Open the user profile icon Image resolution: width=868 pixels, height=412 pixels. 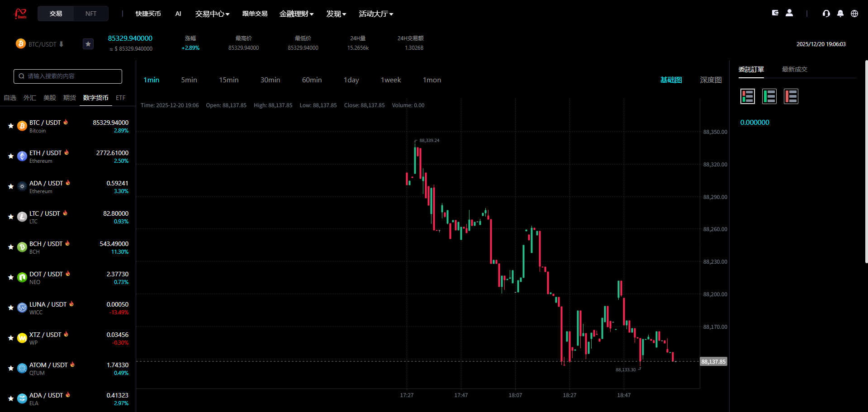789,13
